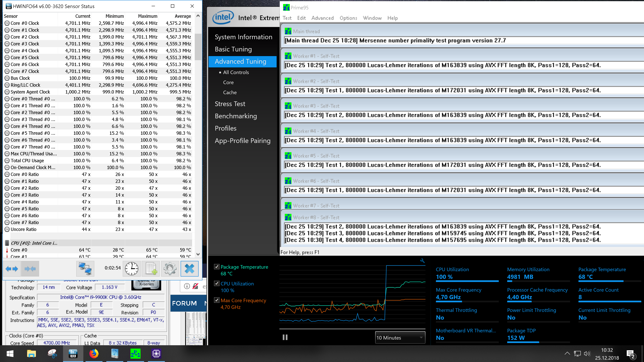Click the Intel logo in XTU
Viewport: 644px width, 362px height.
pyautogui.click(x=223, y=17)
